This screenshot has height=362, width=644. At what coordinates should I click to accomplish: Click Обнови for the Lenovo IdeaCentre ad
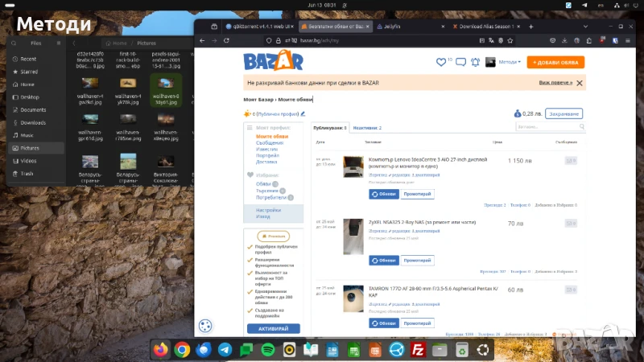point(384,194)
